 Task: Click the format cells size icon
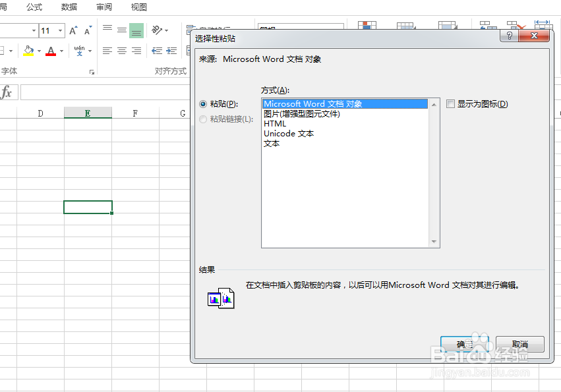543,24
